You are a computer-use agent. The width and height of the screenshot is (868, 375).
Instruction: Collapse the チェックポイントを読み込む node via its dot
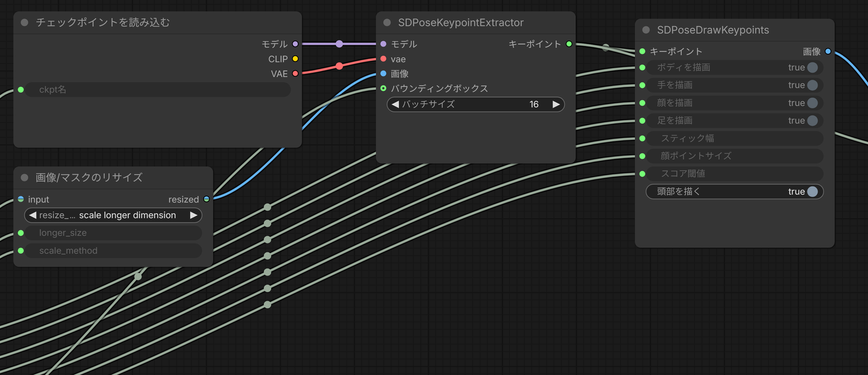point(24,22)
